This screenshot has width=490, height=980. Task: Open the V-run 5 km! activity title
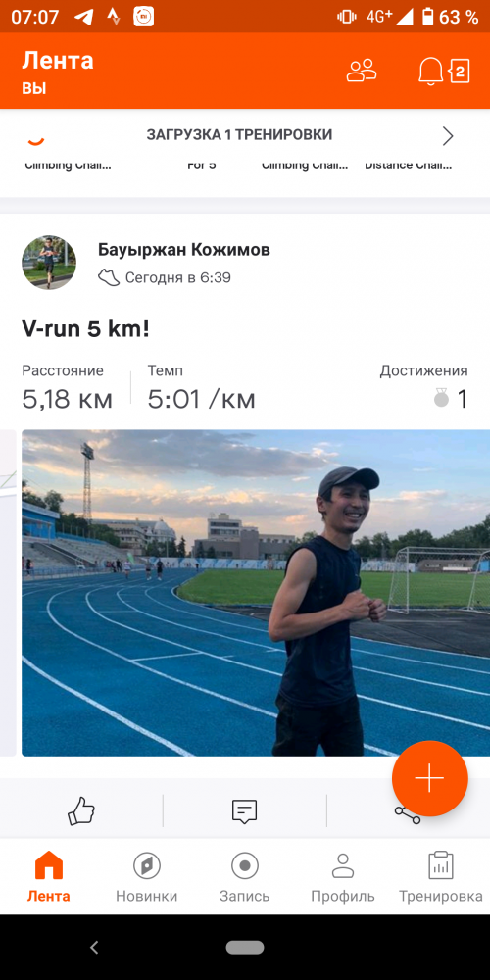tap(85, 328)
